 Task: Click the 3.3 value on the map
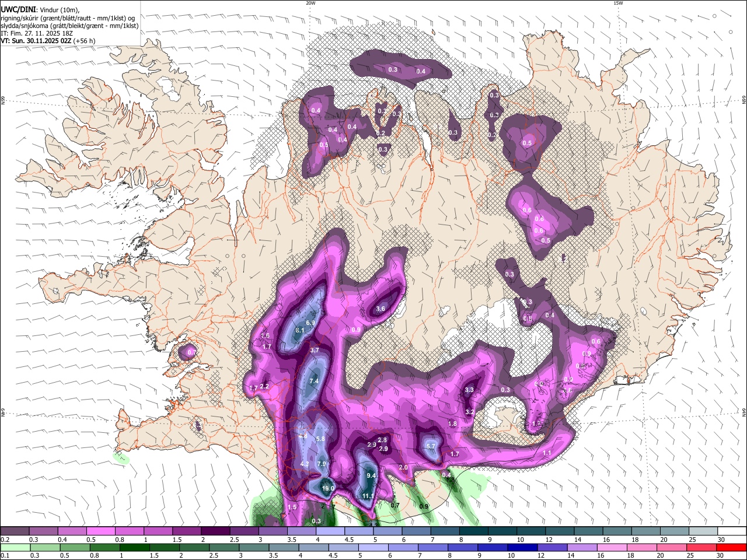[x=469, y=390]
